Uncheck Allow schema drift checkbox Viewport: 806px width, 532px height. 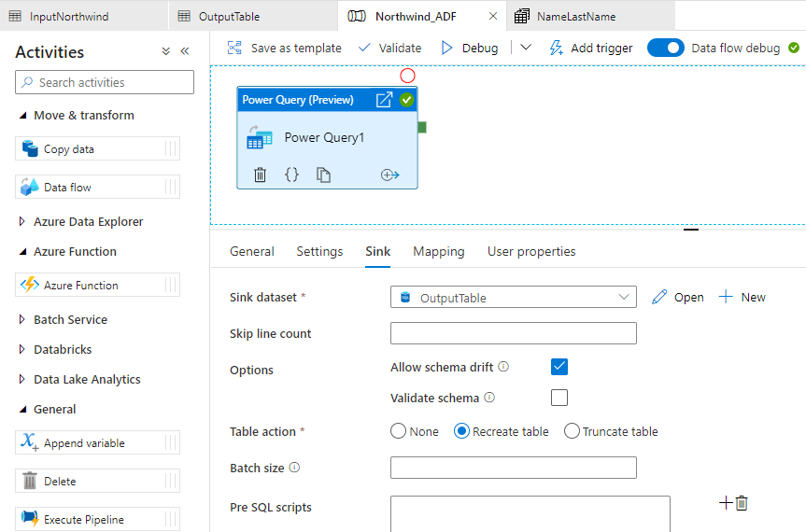point(559,367)
